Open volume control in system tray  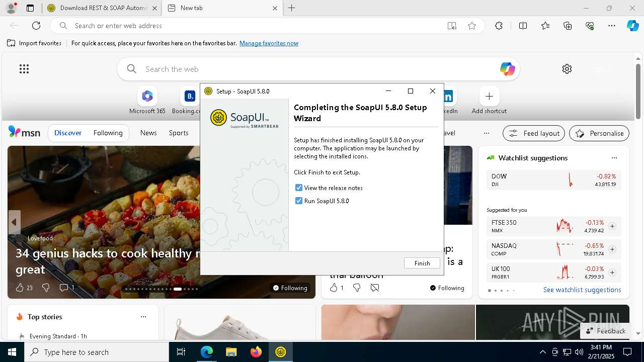(579, 352)
